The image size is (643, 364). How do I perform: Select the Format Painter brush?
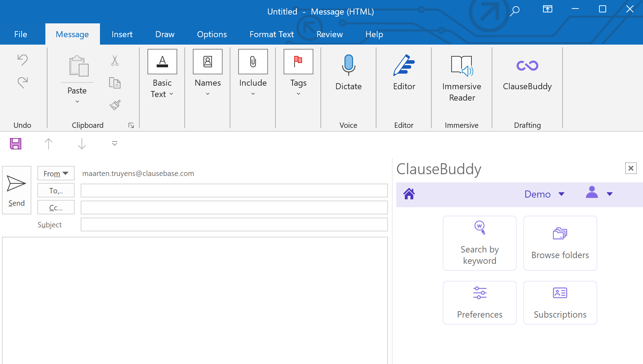(x=115, y=105)
